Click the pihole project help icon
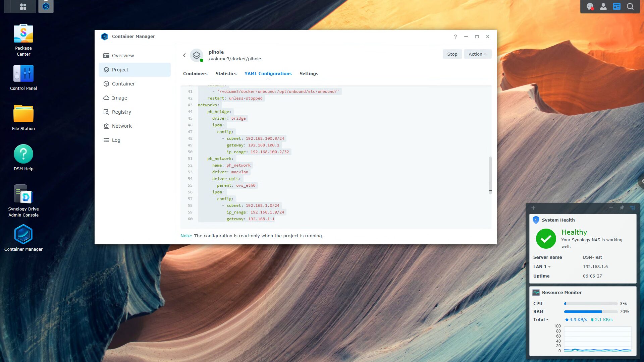The height and width of the screenshot is (362, 644). click(x=455, y=36)
